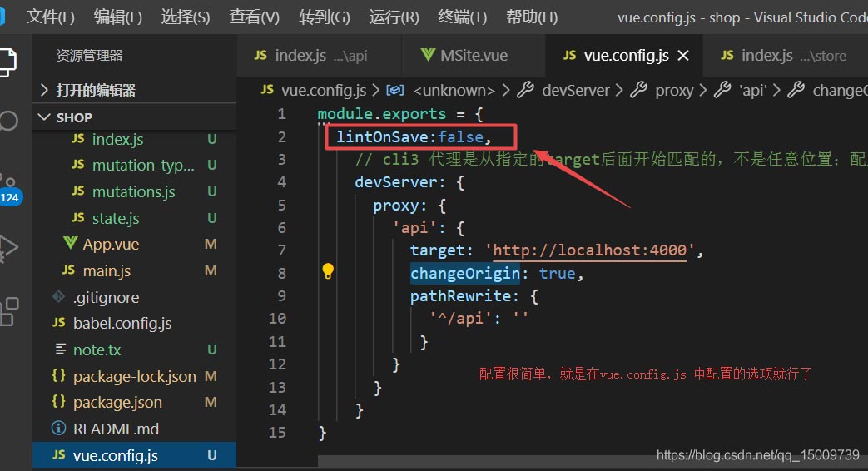Open the Explorer activity bar icon
Screen dimensions: 868x471
click(7, 62)
